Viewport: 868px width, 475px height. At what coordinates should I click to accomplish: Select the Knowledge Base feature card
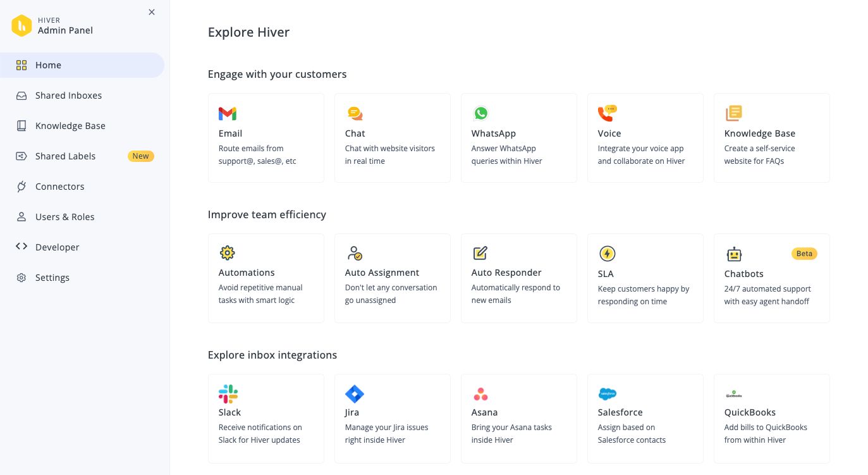click(x=772, y=138)
